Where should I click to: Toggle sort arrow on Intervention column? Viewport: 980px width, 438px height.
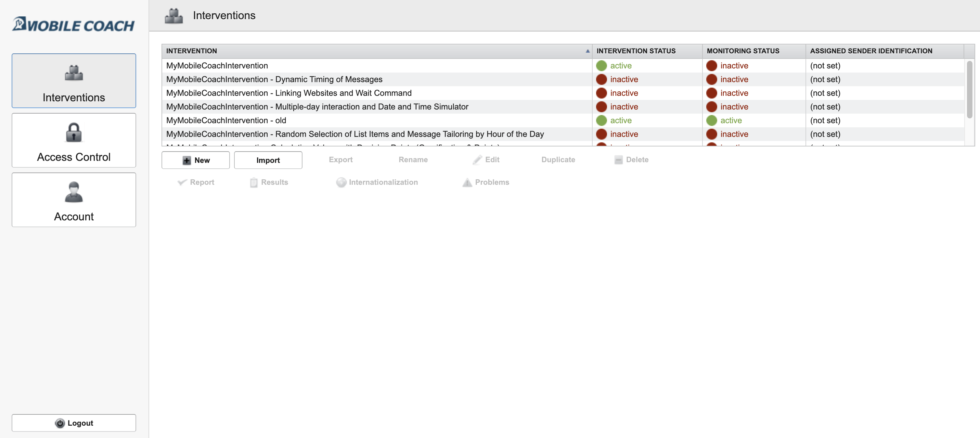[x=588, y=51]
